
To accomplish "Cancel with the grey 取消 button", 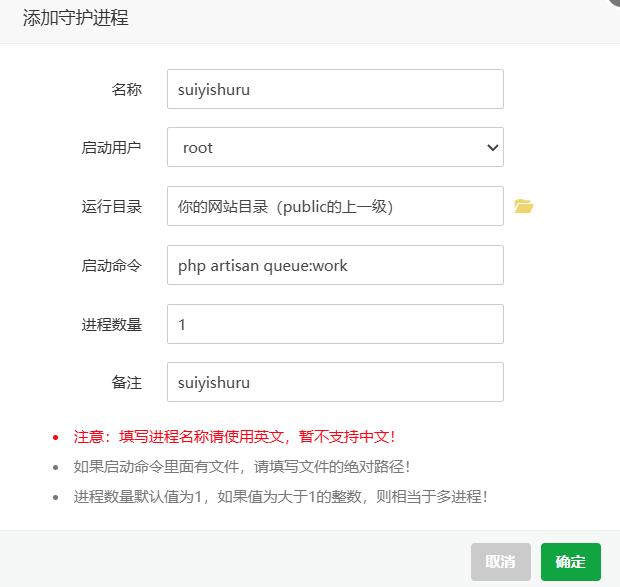I will click(501, 562).
